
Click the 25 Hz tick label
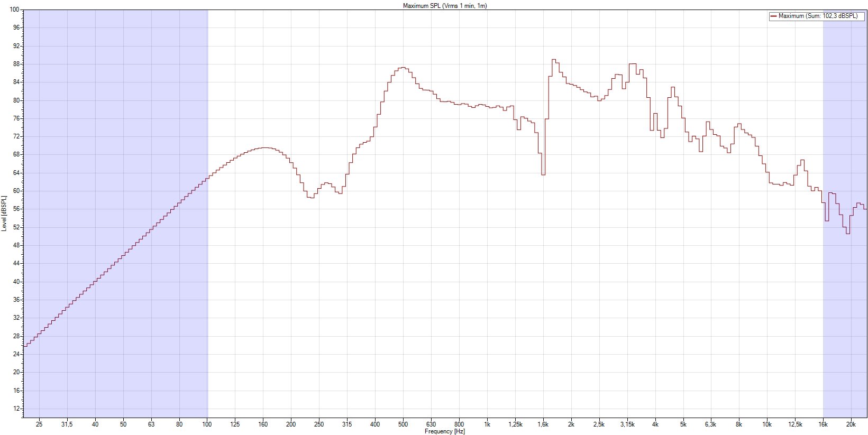click(39, 424)
